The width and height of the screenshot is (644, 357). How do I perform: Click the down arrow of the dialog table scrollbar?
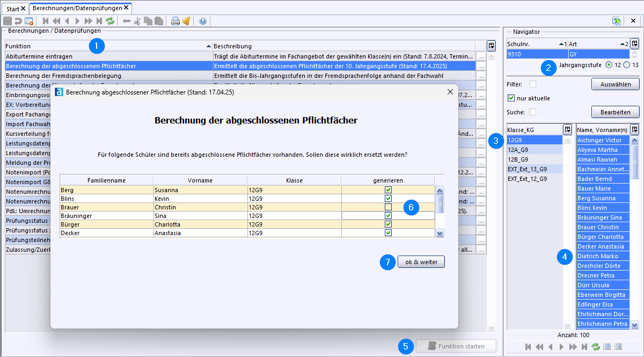point(440,233)
